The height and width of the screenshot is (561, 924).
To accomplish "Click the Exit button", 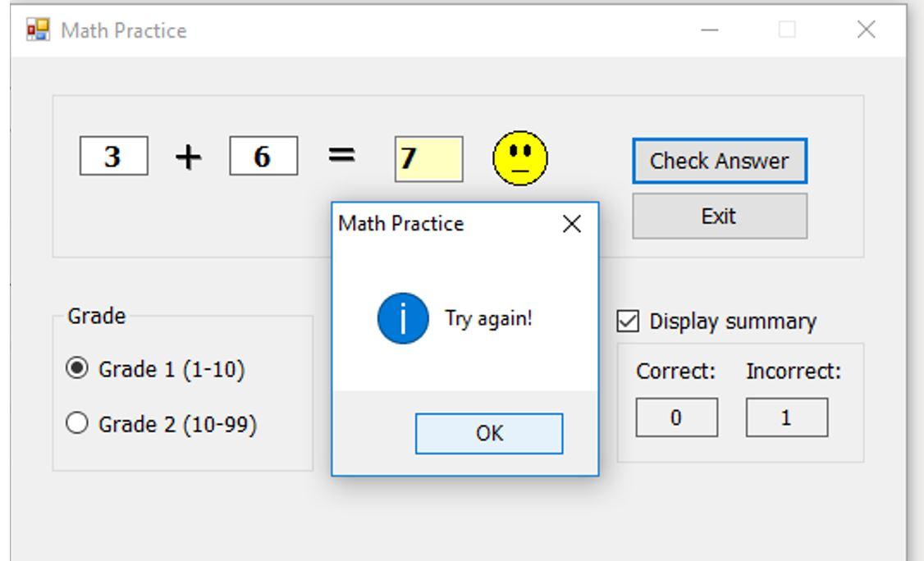I will (720, 215).
